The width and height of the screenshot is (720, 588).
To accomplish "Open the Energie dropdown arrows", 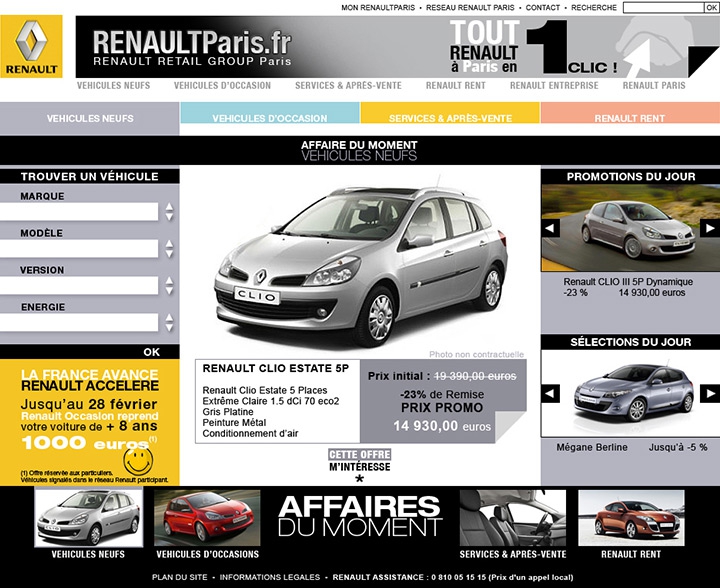I will point(169,323).
